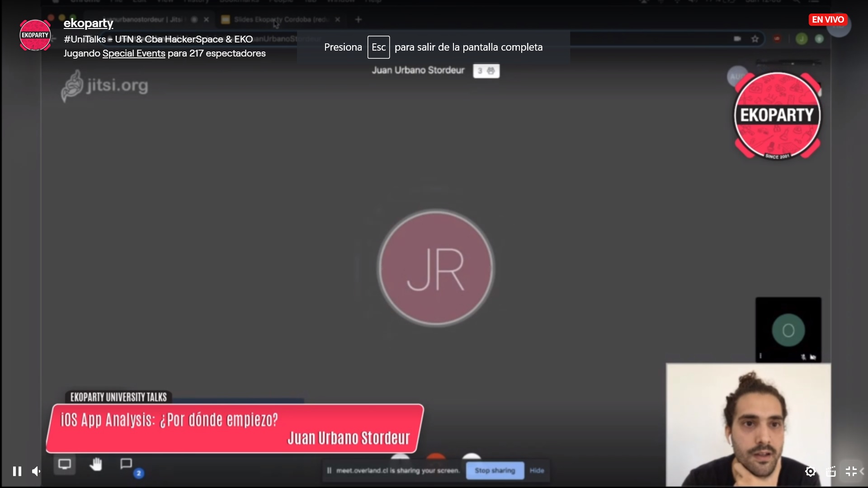
Task: Exit theater mode with the shrink icon
Action: tap(852, 471)
